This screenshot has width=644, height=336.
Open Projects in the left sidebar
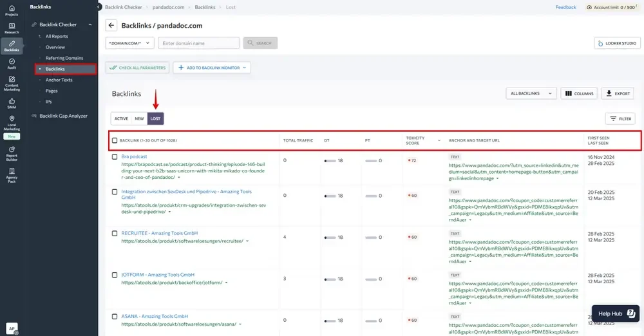[12, 11]
